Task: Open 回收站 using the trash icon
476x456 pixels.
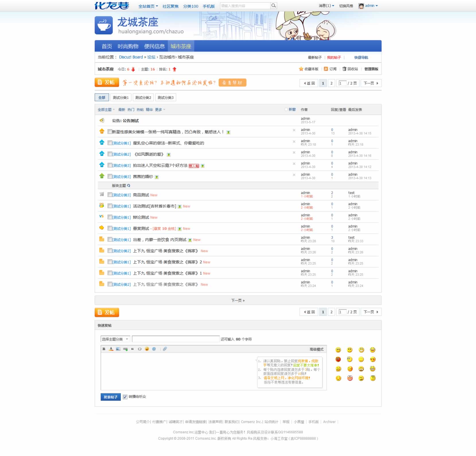Action: pos(344,69)
